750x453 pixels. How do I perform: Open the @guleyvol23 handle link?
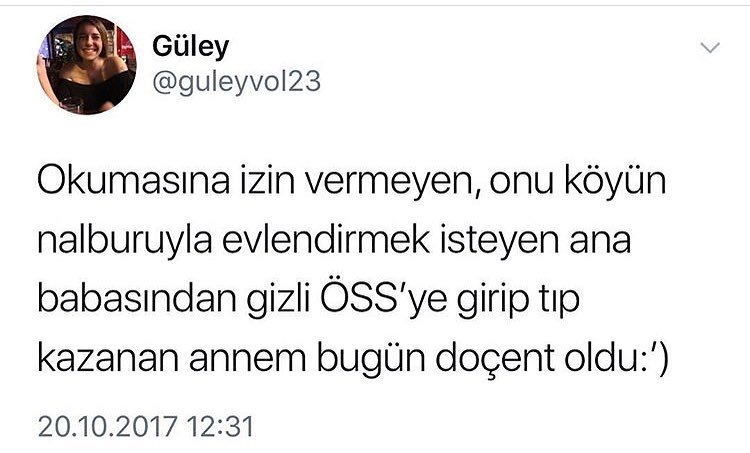(x=236, y=81)
